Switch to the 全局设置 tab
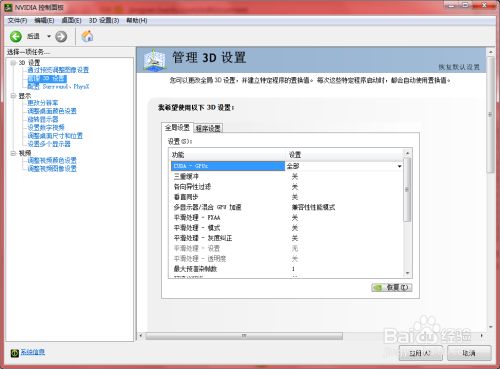500x369 pixels. [177, 127]
